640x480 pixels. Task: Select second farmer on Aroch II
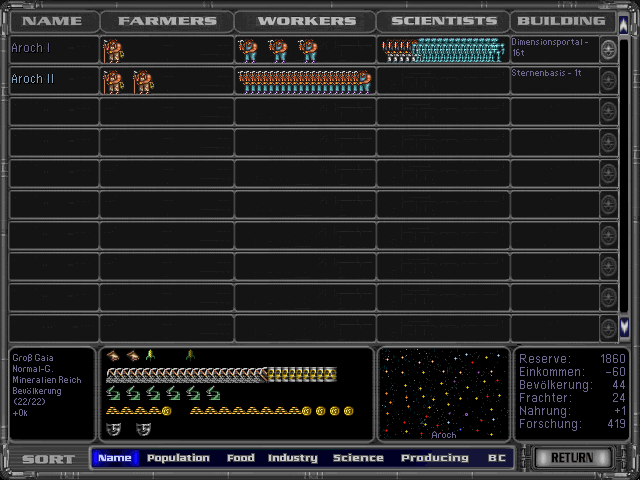[x=143, y=81]
